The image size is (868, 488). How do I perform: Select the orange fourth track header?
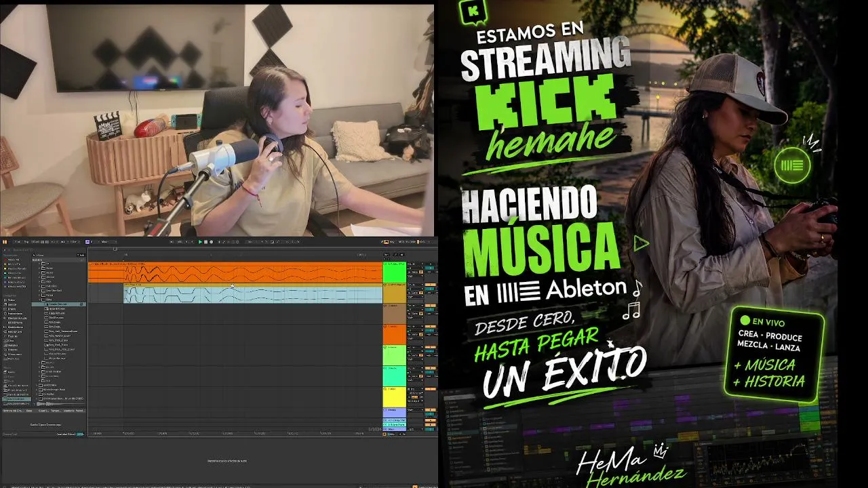tap(394, 335)
